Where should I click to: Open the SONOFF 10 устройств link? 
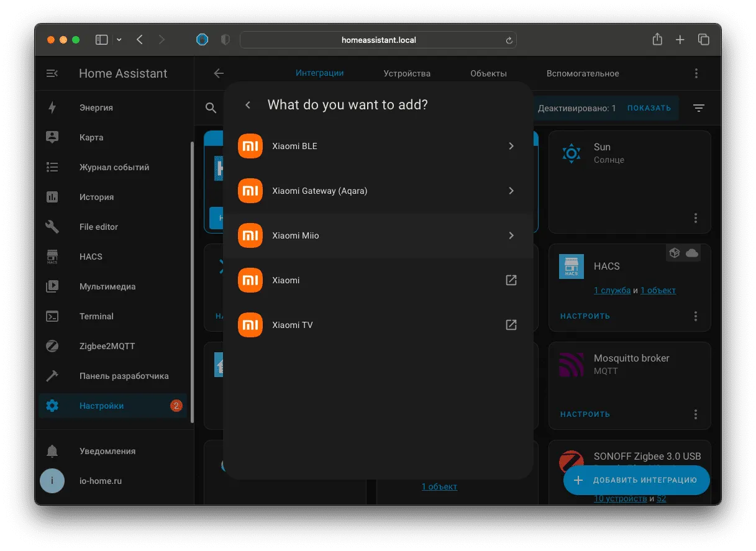tap(620, 498)
